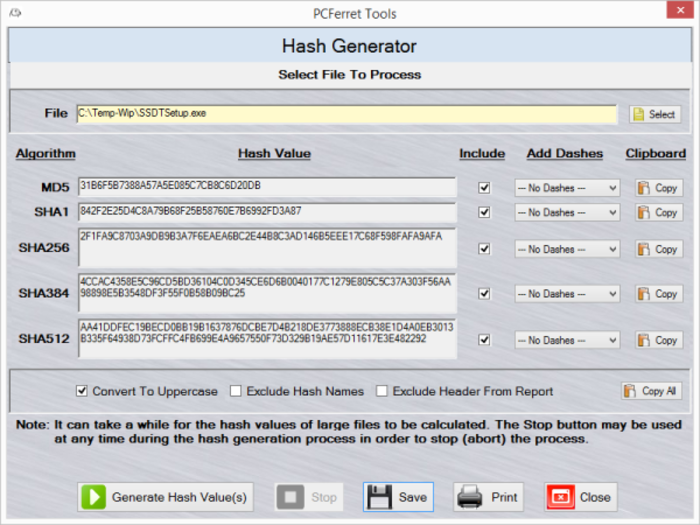Open the MD5 Add Dashes dropdown
Viewport: 700px width, 525px height.
point(567,187)
